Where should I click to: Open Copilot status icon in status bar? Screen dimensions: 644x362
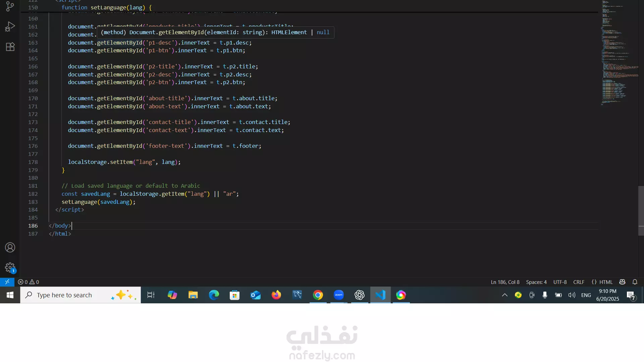pos(623,282)
